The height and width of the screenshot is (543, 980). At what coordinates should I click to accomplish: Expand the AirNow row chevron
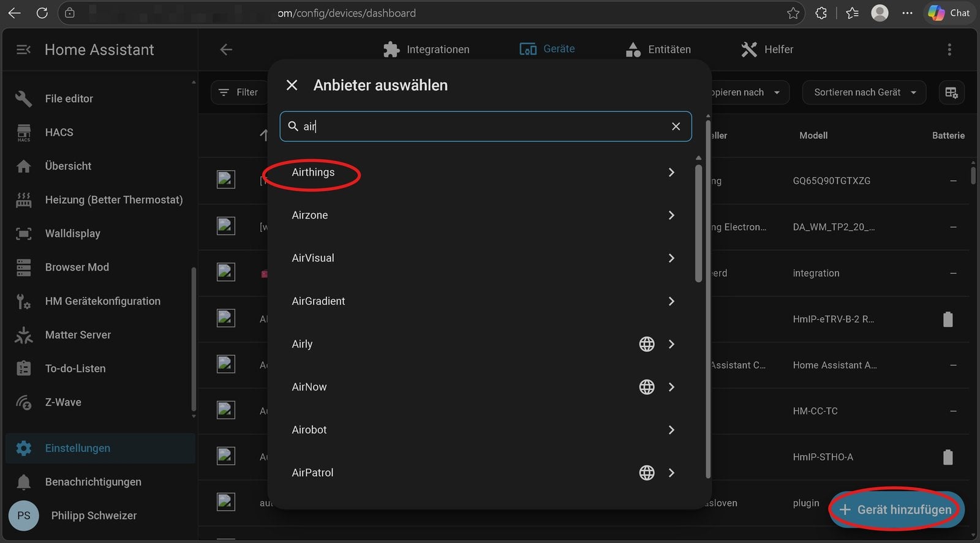tap(671, 387)
